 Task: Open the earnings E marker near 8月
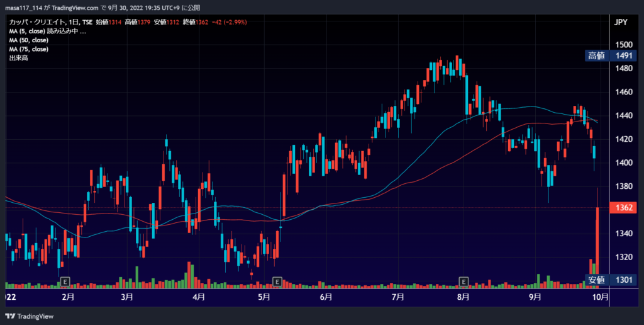pyautogui.click(x=464, y=282)
